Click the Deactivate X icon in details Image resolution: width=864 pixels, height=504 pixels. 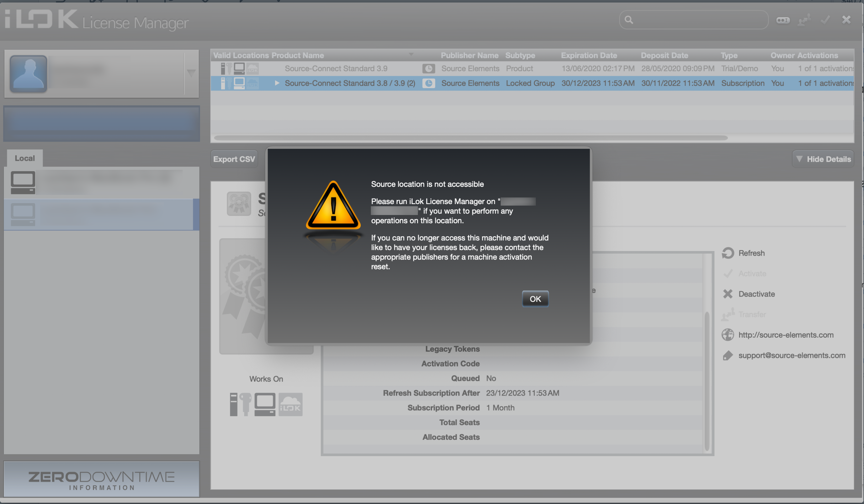(728, 294)
